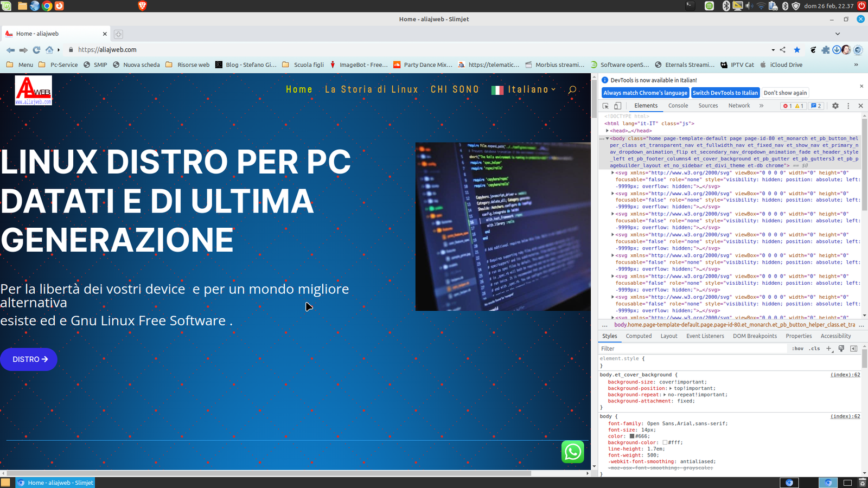
Task: Open the DevTools three-dot customize menu
Action: click(x=848, y=106)
